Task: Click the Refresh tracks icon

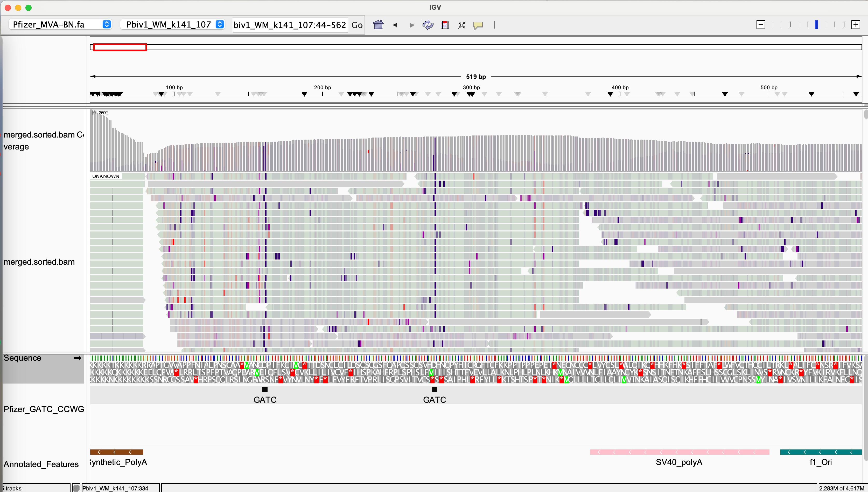Action: pyautogui.click(x=428, y=25)
